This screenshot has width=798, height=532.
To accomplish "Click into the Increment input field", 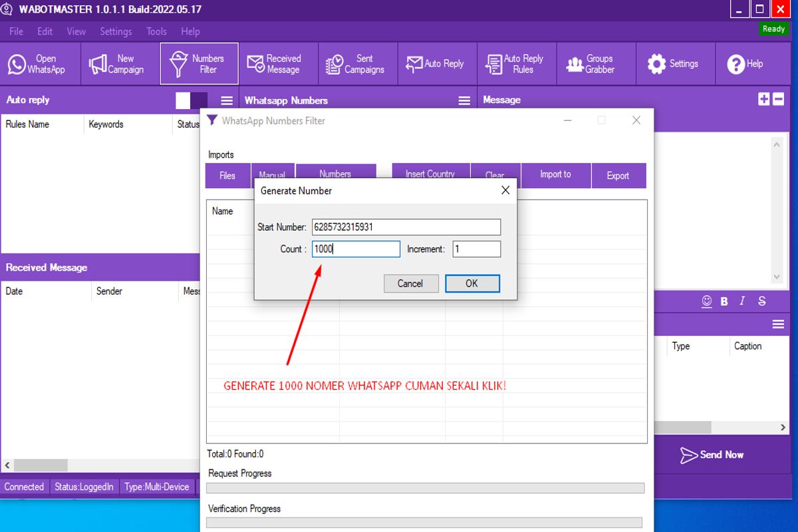I will (x=477, y=249).
